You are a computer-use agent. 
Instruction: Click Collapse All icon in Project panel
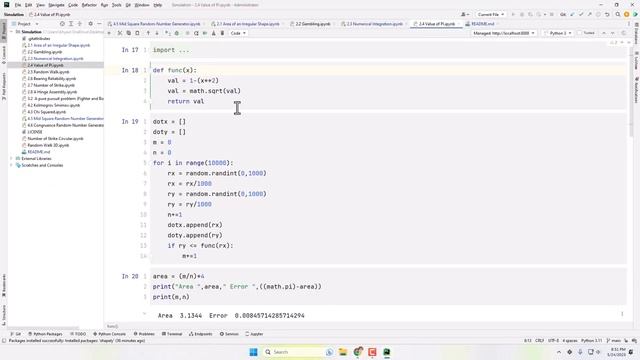pos(80,24)
